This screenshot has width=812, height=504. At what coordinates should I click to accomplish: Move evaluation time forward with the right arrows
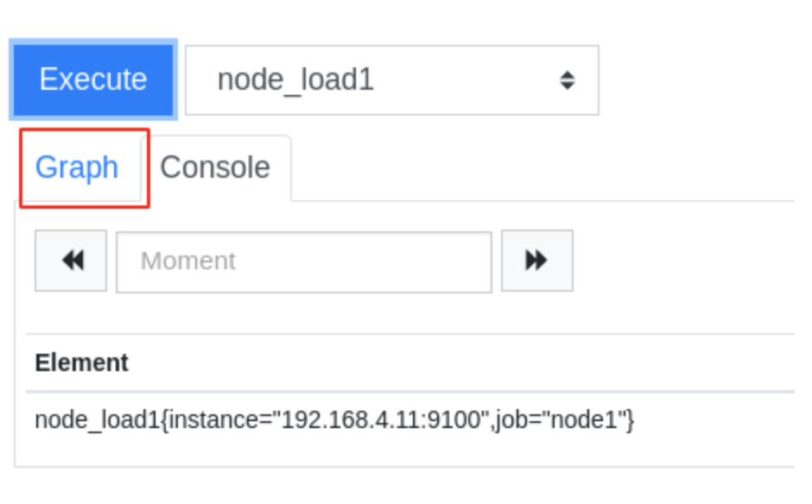click(x=537, y=261)
